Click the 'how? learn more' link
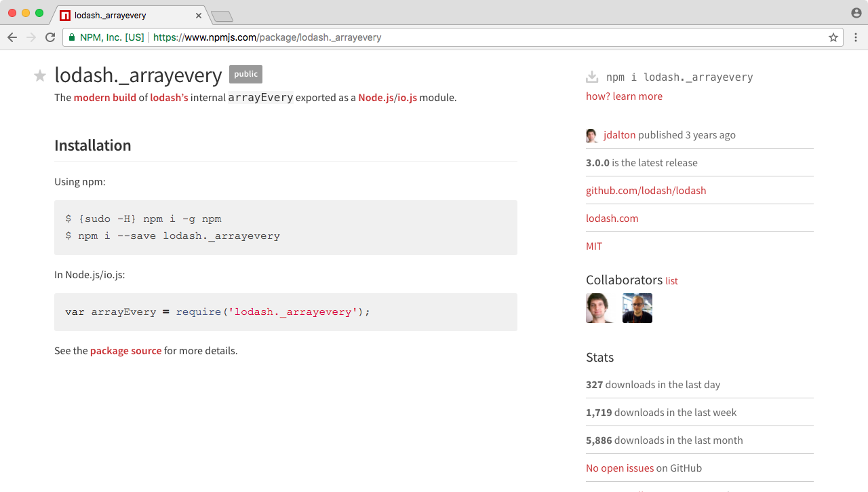Screen dimensions: 868x492 coord(624,96)
